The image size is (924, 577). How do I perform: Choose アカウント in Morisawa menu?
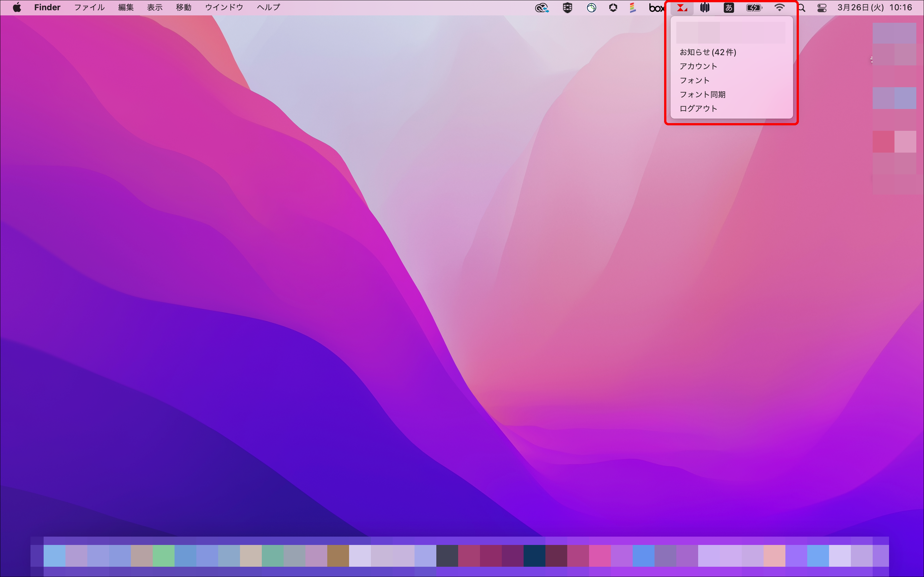pos(698,66)
